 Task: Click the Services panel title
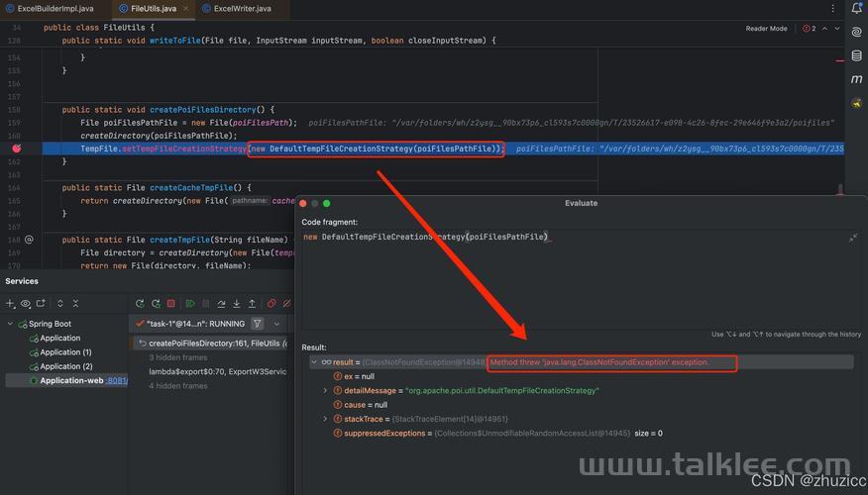(22, 281)
